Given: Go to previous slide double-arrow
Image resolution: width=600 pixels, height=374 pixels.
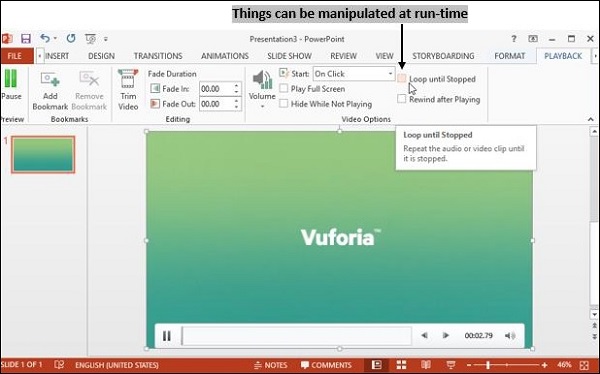Looking at the screenshot, I should tap(594, 326).
